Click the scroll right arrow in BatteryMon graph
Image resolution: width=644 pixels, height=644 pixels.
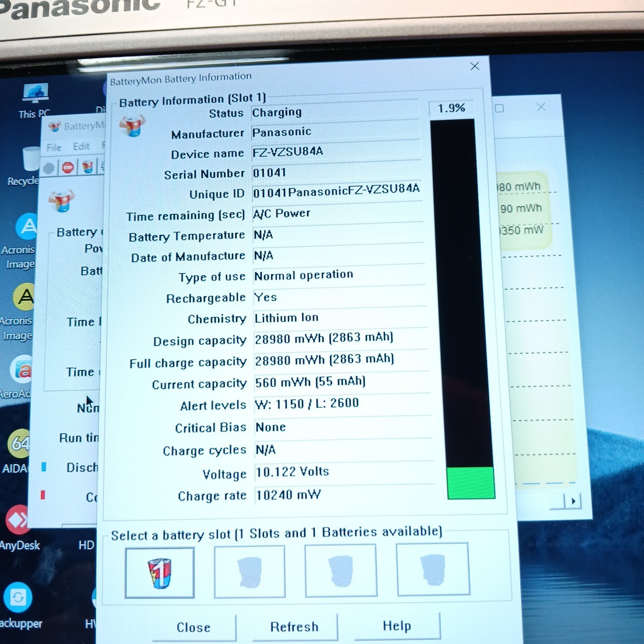(x=573, y=501)
